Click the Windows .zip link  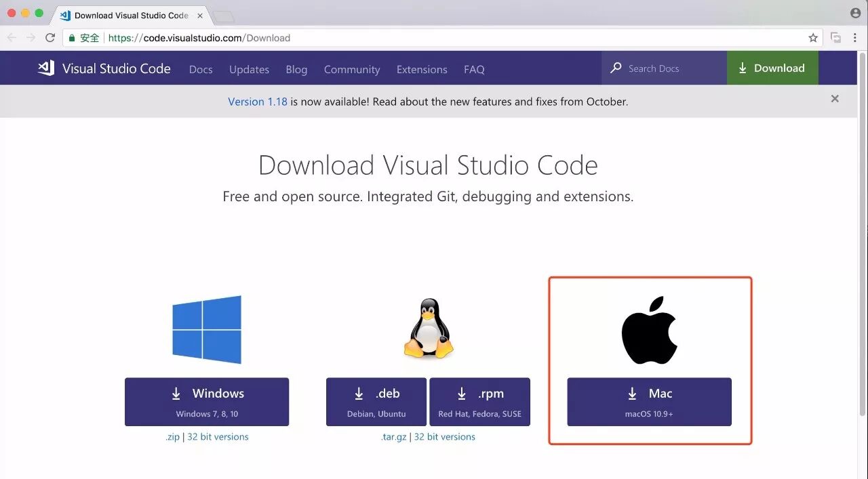click(173, 437)
